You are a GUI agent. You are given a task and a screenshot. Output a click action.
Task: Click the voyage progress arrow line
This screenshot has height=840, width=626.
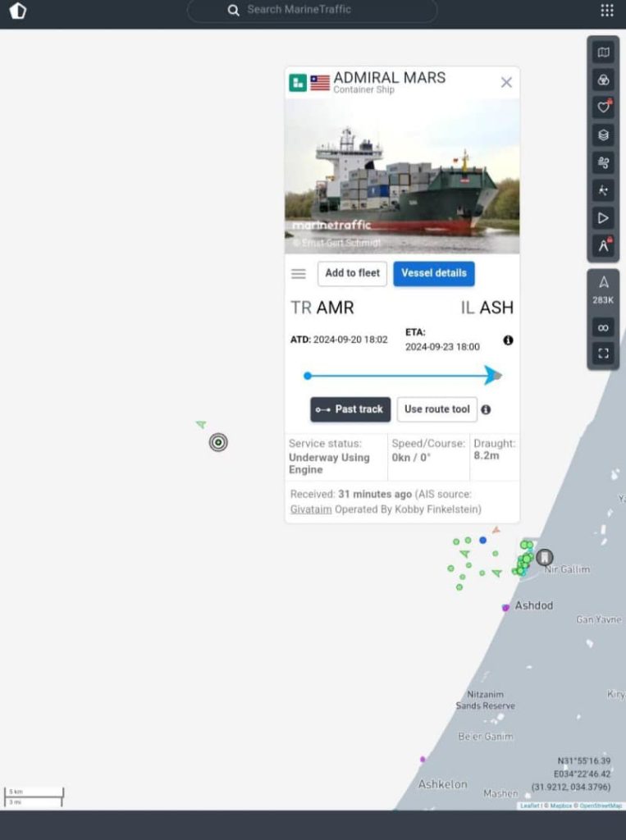403,376
